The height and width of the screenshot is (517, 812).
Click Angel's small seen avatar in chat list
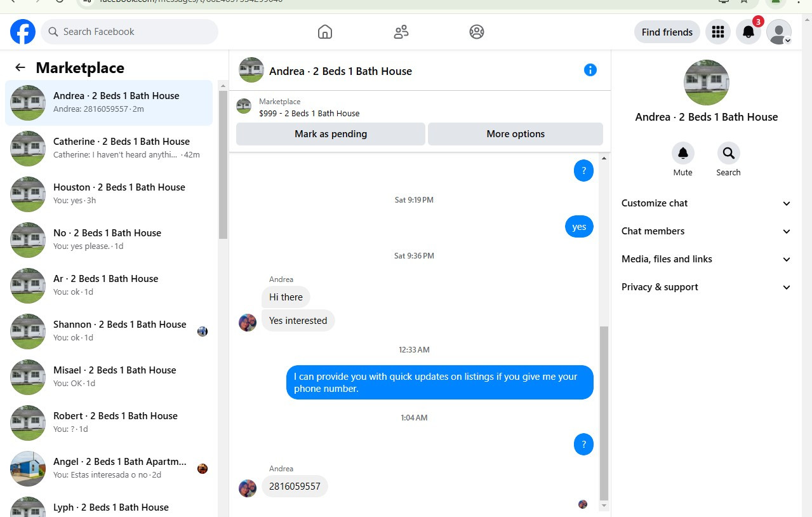click(203, 469)
